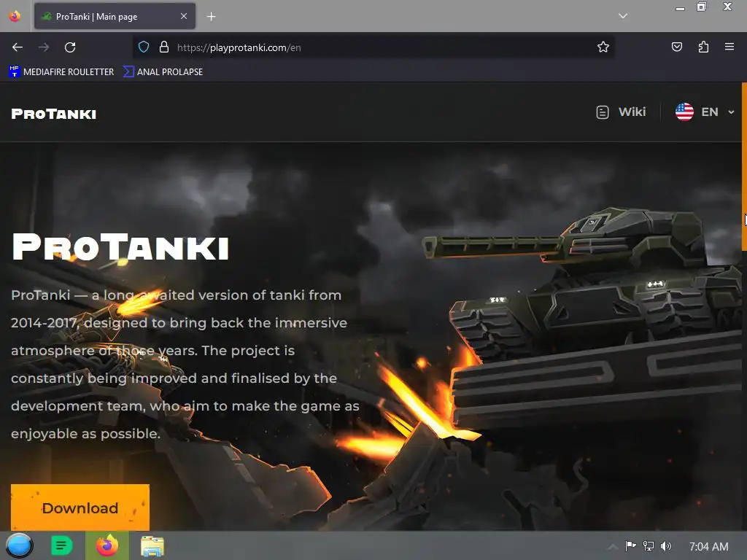This screenshot has width=747, height=560.
Task: Open the MEDIAFIRE ROULETTER bookmark
Action: (61, 72)
